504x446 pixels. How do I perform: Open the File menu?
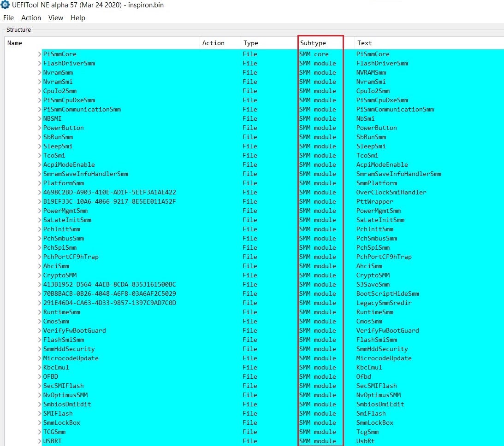8,18
